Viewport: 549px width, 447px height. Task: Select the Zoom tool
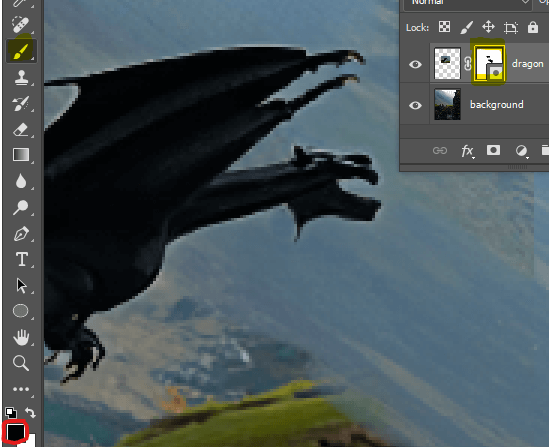21,363
